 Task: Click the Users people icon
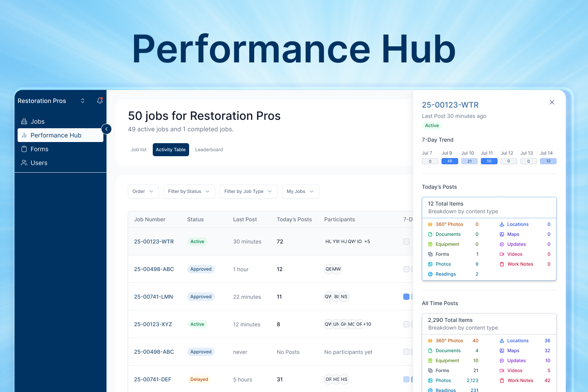click(24, 163)
